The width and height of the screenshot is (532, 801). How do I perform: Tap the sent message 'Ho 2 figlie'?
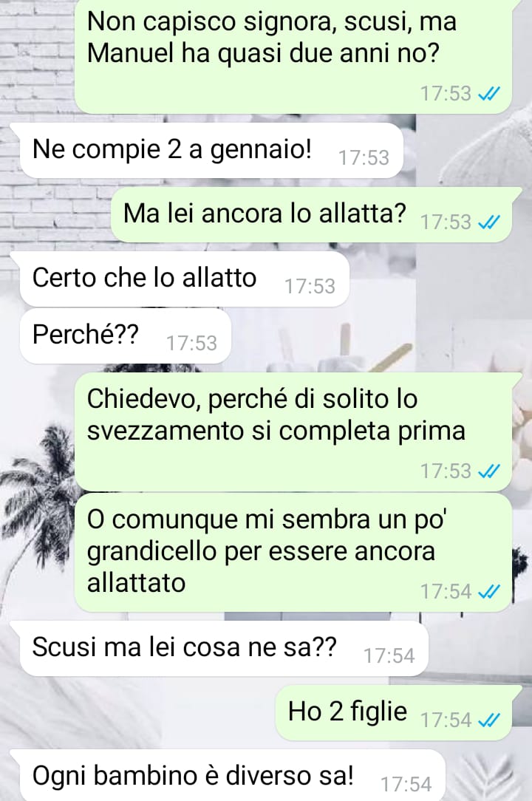pos(394,713)
